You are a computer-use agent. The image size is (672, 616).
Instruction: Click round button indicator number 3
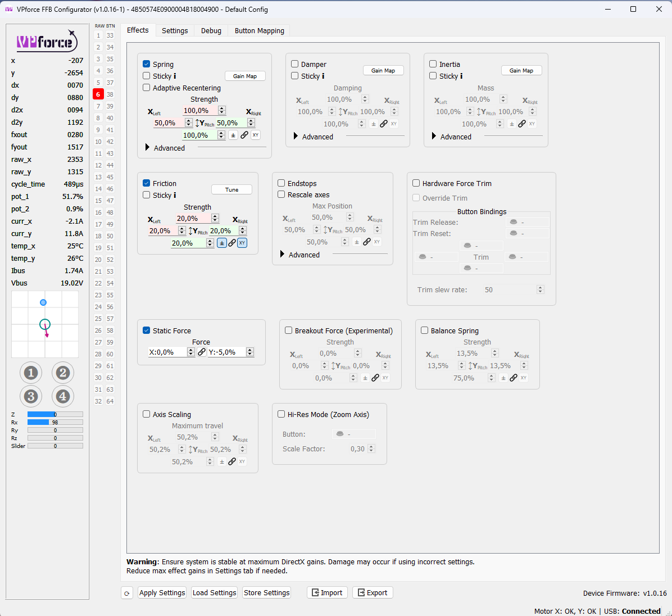tap(31, 396)
